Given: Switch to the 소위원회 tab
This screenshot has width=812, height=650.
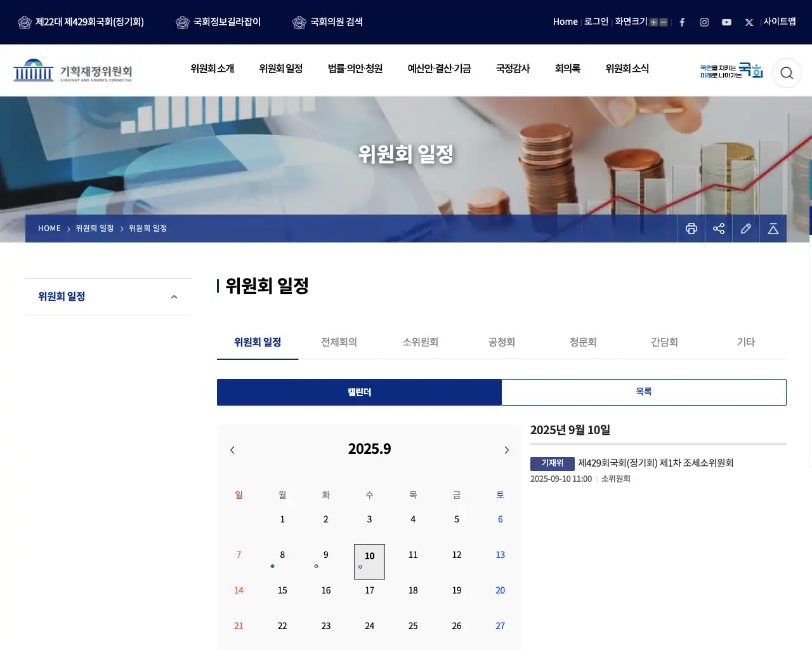Looking at the screenshot, I should (x=420, y=342).
